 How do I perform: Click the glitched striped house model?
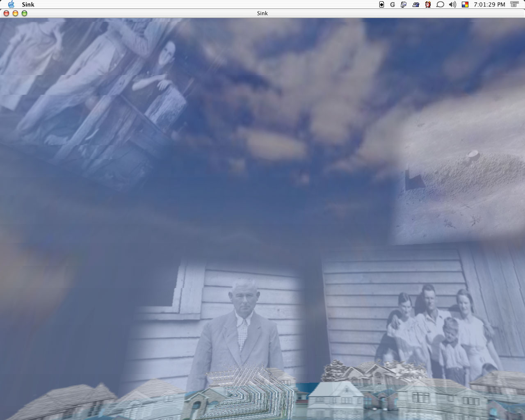[x=250, y=390]
